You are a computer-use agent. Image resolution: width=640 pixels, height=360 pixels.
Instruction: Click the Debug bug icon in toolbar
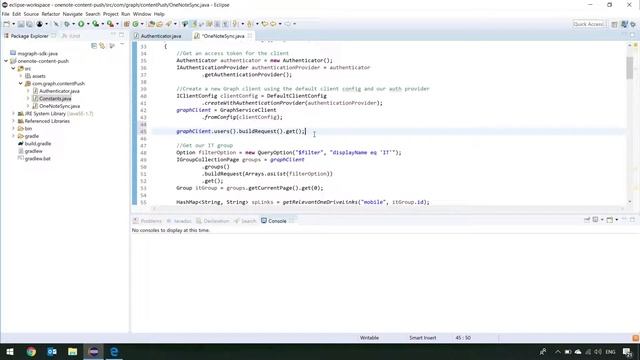click(67, 24)
